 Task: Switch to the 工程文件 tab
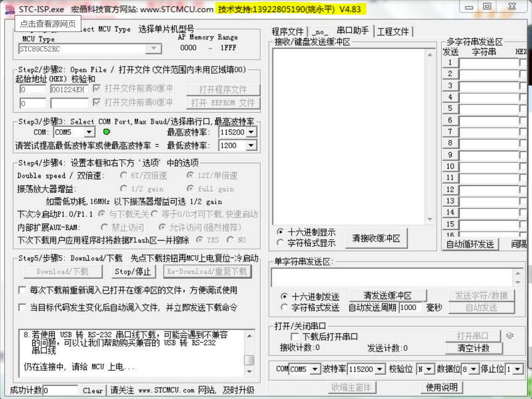[x=393, y=32]
